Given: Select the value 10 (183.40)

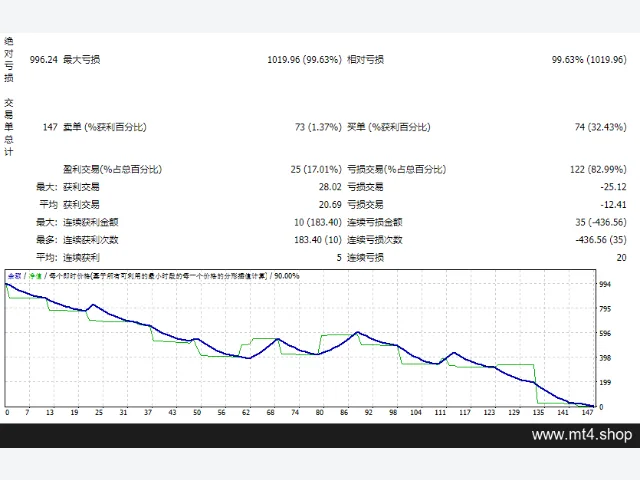Looking at the screenshot, I should [x=318, y=222].
